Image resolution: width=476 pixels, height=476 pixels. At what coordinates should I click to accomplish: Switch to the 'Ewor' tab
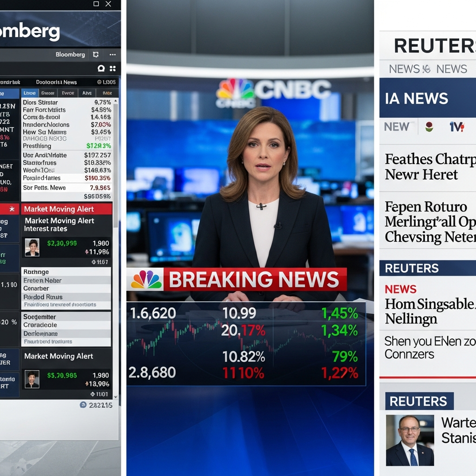tap(68, 93)
